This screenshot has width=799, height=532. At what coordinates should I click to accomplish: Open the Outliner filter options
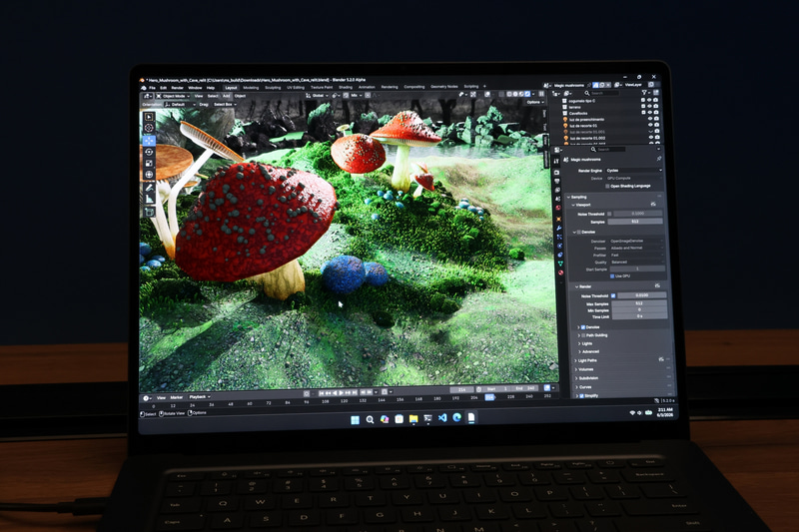[x=645, y=92]
